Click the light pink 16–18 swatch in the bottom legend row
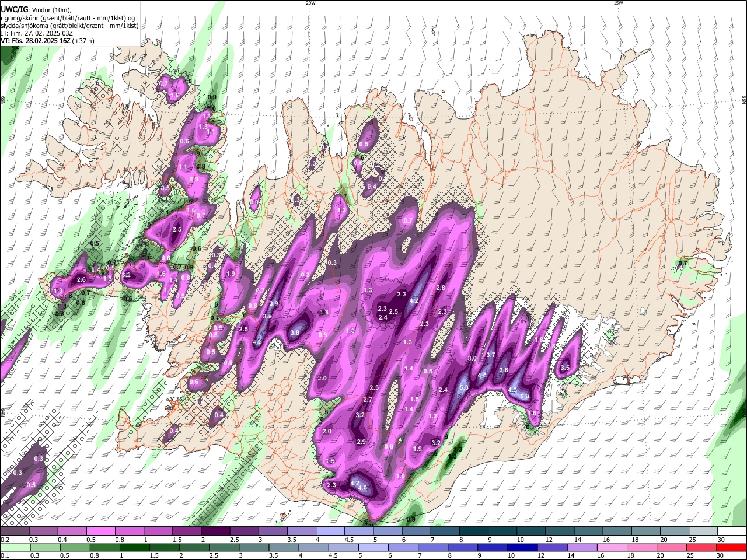This screenshot has width=747, height=560. [612, 547]
